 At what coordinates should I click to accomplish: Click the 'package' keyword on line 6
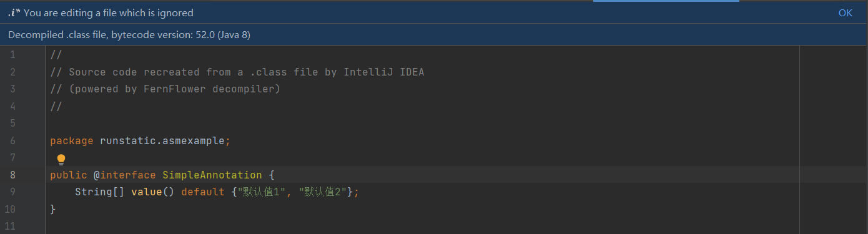(x=72, y=141)
